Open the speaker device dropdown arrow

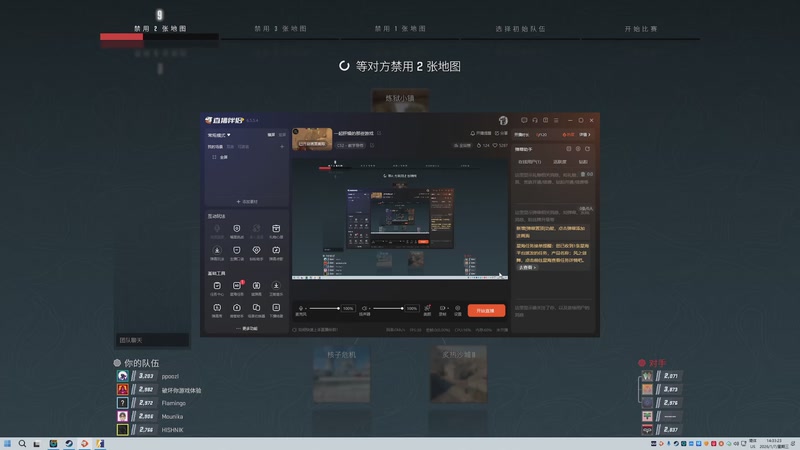(x=369, y=308)
